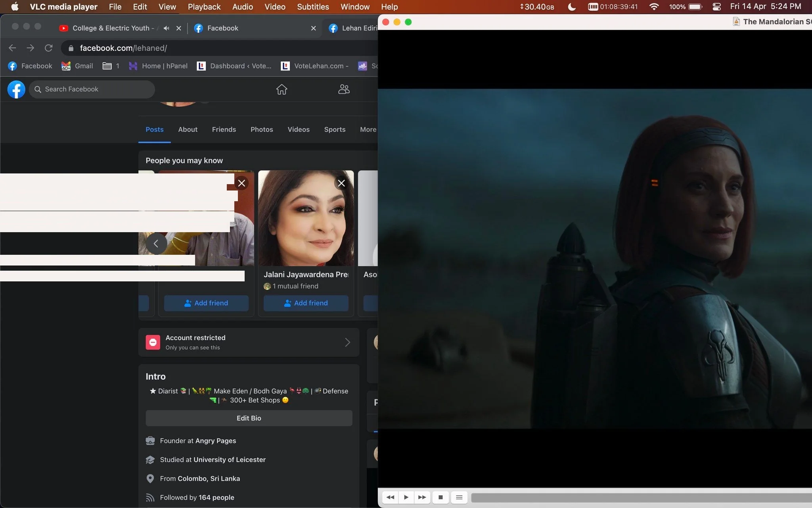Open Facebook Home via house icon
This screenshot has width=812, height=508.
point(282,89)
